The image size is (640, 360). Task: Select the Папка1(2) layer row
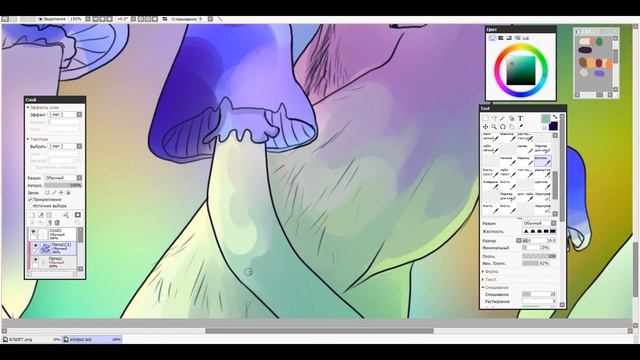click(x=53, y=248)
